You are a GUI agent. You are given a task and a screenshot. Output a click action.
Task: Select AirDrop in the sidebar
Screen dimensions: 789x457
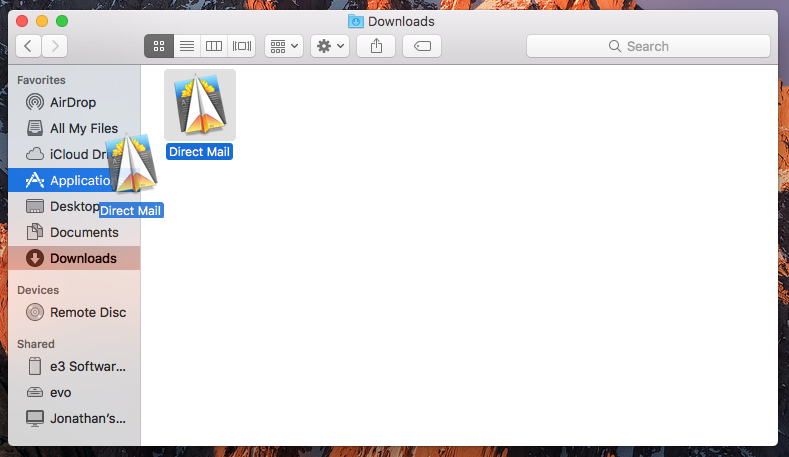pyautogui.click(x=74, y=102)
